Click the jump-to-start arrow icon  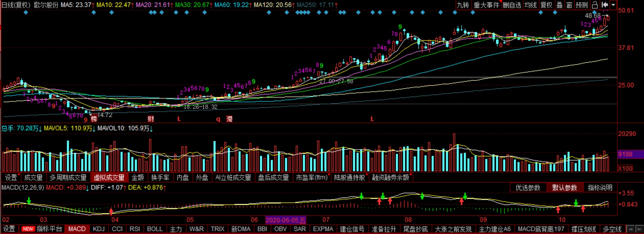pyautogui.click(x=604, y=5)
